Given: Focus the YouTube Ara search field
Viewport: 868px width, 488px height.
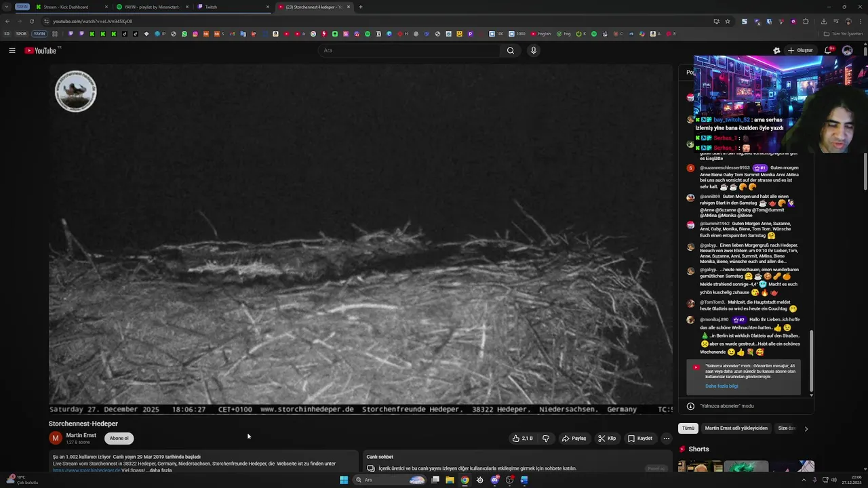Looking at the screenshot, I should 409,50.
